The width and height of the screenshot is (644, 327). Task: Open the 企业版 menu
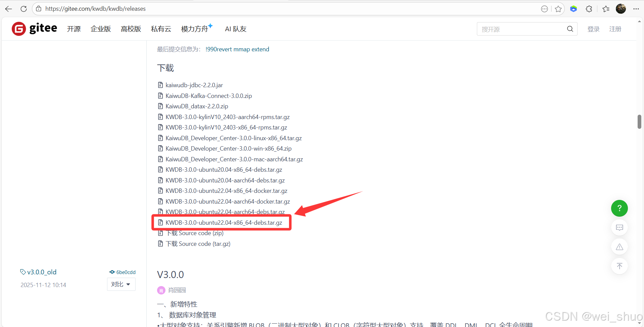coord(101,29)
